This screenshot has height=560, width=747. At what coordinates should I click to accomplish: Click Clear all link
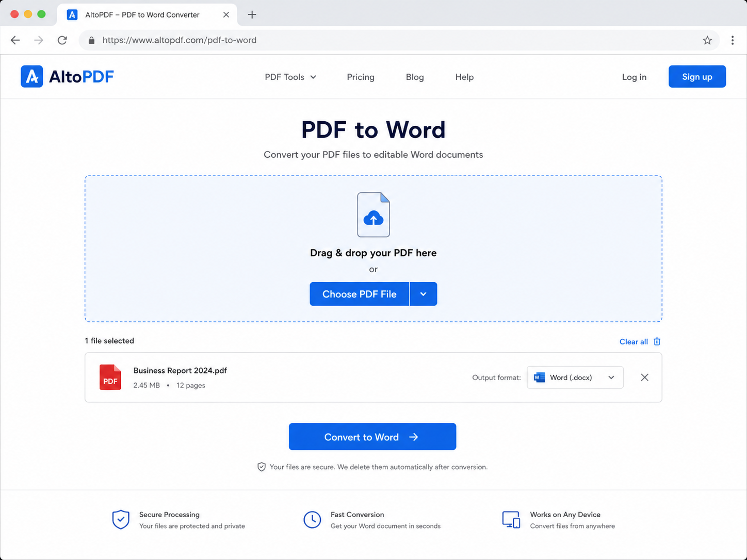coord(634,341)
